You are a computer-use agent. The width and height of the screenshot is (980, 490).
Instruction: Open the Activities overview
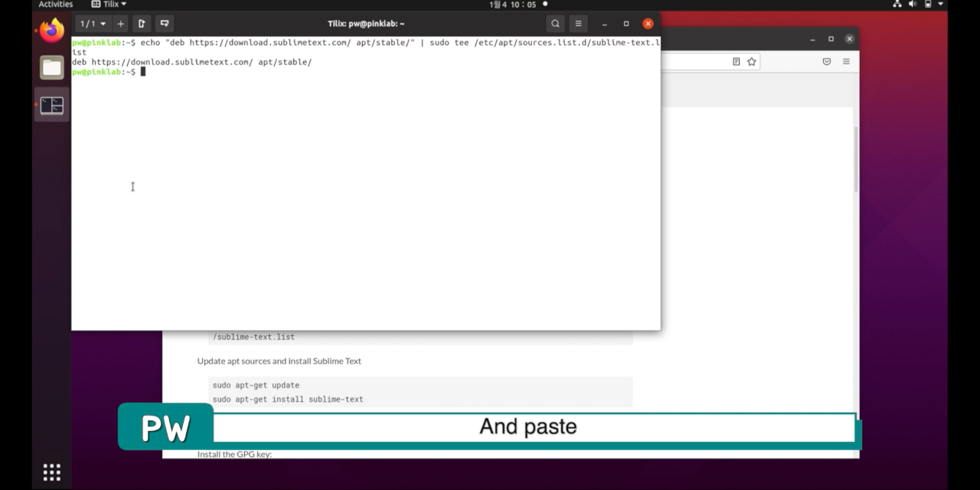(56, 5)
